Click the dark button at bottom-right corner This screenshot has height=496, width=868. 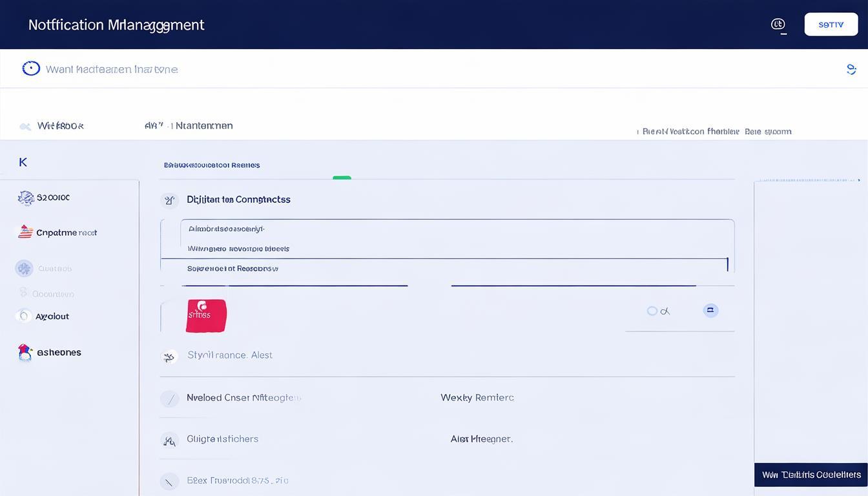[x=811, y=475]
